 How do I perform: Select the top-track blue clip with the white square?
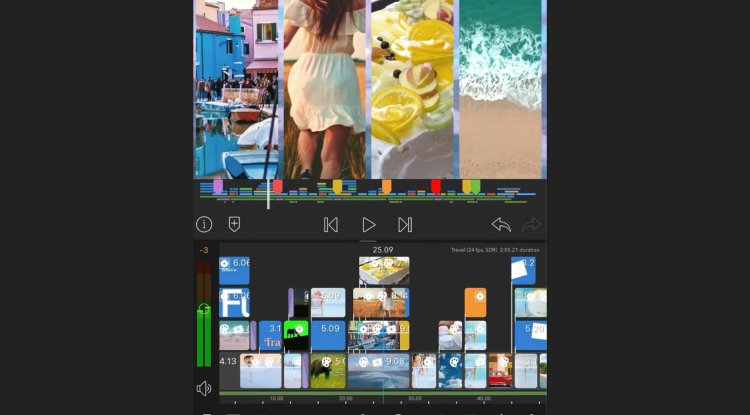pyautogui.click(x=523, y=271)
